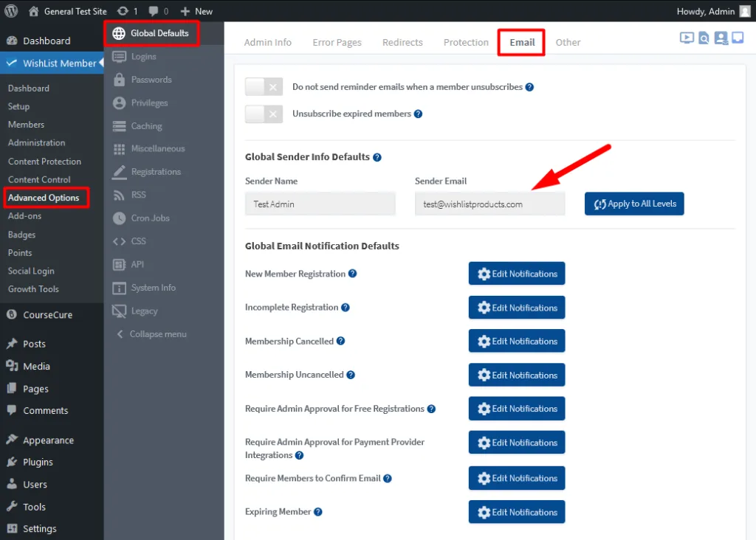
Task: Click the WordPress logo icon
Action: 11,11
